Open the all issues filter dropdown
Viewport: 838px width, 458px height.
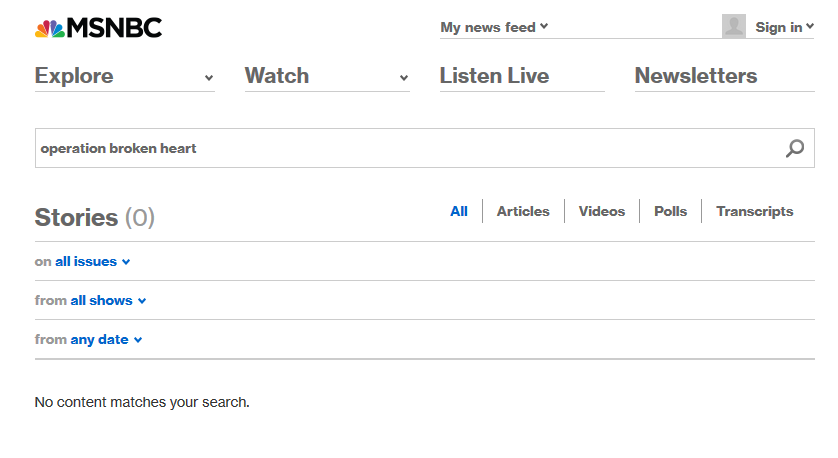pyautogui.click(x=92, y=261)
